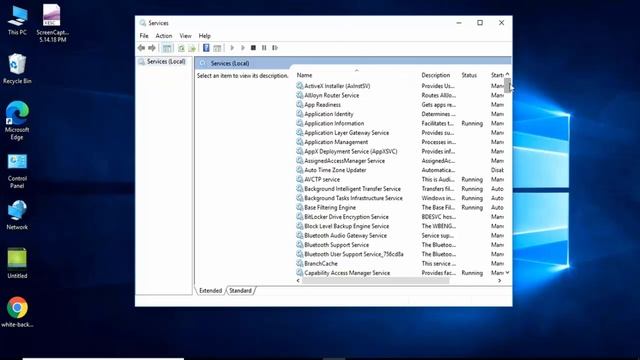
Task: Select AssignedAccessManager Service row
Action: pyautogui.click(x=400, y=161)
